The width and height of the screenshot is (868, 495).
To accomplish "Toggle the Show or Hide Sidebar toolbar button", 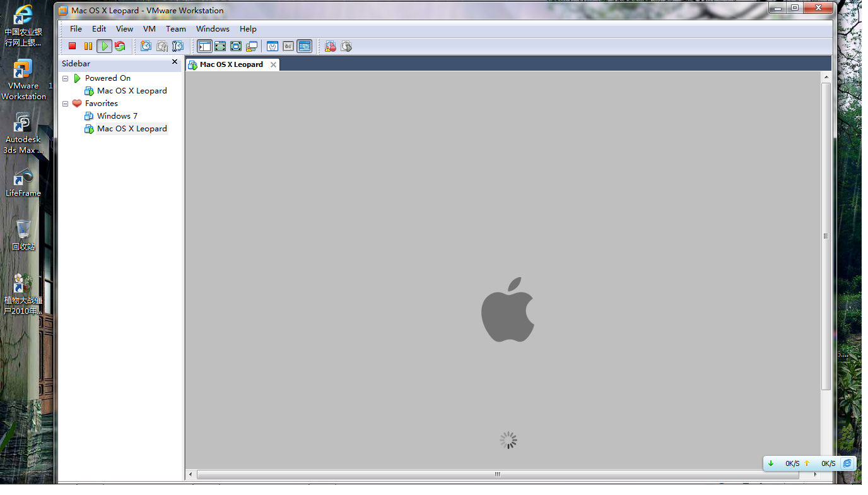I will point(204,46).
